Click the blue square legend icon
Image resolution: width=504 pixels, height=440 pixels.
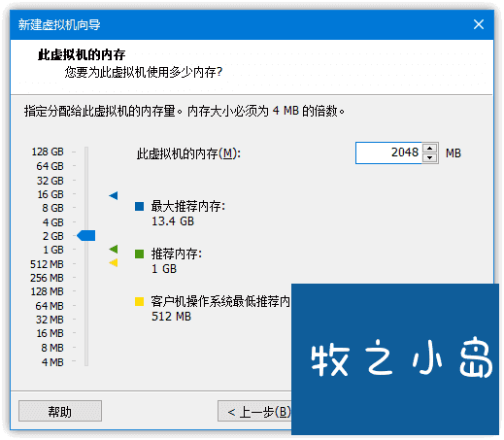tap(139, 206)
